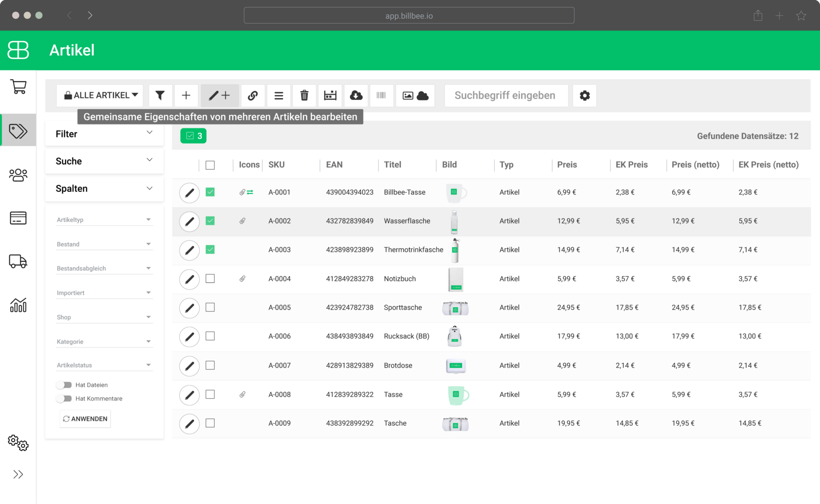
Task: Toggle the Hat Kommentare switch
Action: point(64,399)
